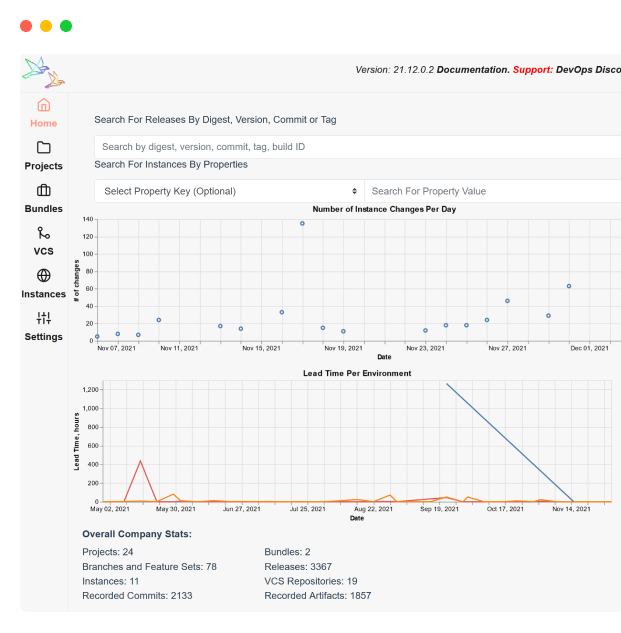The image size is (621, 633).
Task: Click the property key dropdown arrows
Action: [x=354, y=191]
